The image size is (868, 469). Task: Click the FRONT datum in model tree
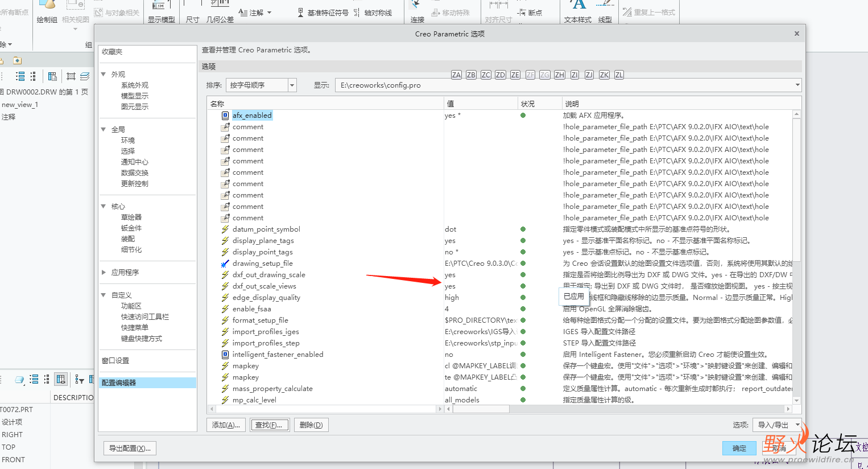tap(13, 460)
